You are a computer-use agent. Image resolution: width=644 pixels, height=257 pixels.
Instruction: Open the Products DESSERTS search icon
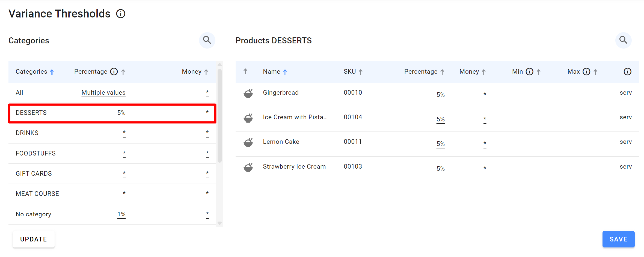[x=623, y=40]
